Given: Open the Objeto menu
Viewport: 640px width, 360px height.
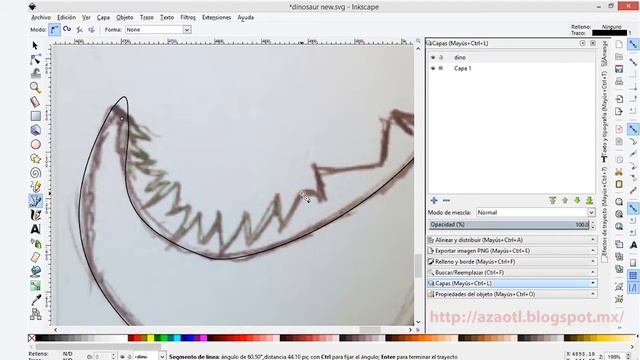Looking at the screenshot, I should point(124,18).
